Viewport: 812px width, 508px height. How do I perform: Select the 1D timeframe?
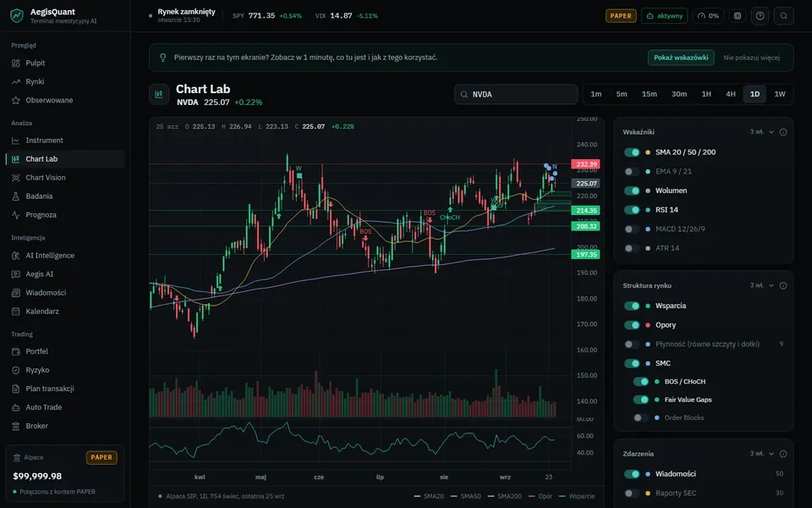(x=755, y=94)
